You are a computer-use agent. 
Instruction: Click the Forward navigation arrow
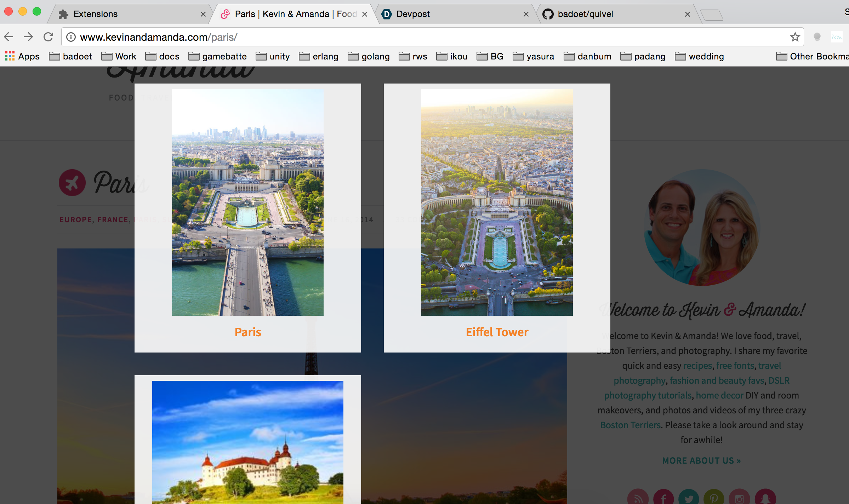28,37
